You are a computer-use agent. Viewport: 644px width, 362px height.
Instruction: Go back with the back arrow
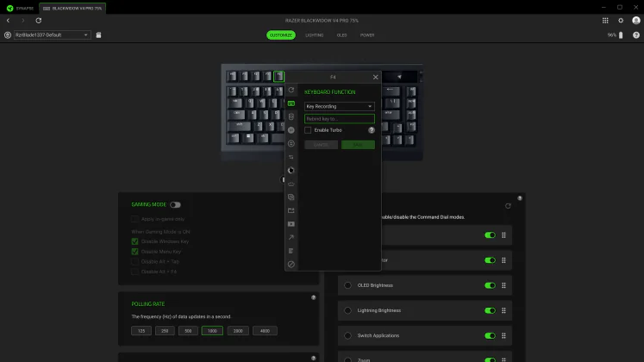click(9, 20)
